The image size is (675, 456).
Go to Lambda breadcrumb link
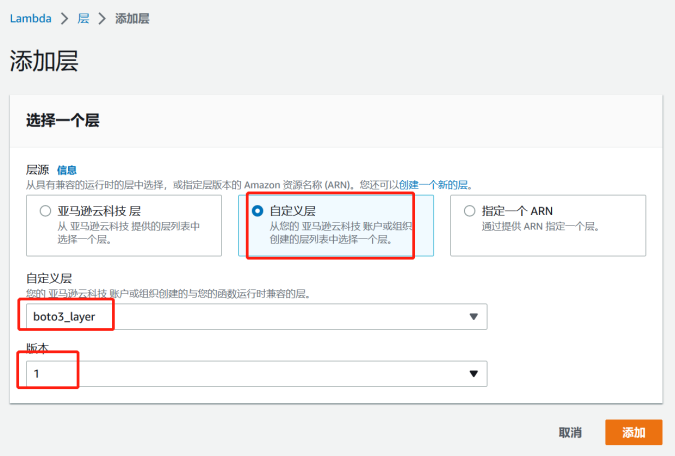click(x=31, y=19)
